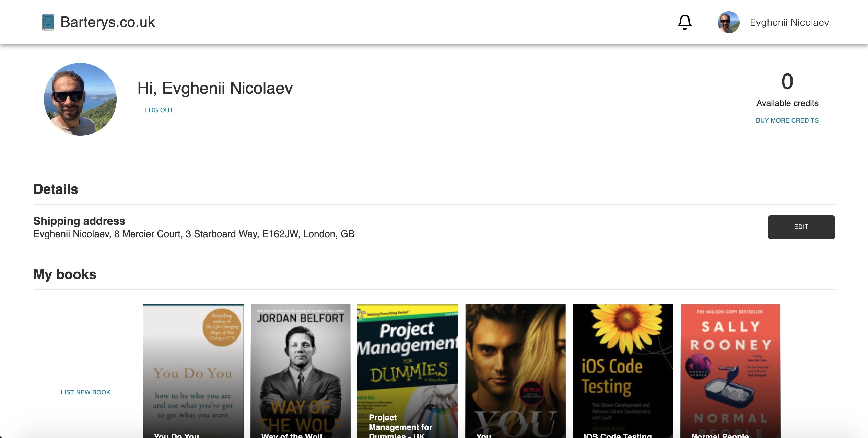This screenshot has width=868, height=438.
Task: Click the notification bell icon
Action: tap(684, 22)
